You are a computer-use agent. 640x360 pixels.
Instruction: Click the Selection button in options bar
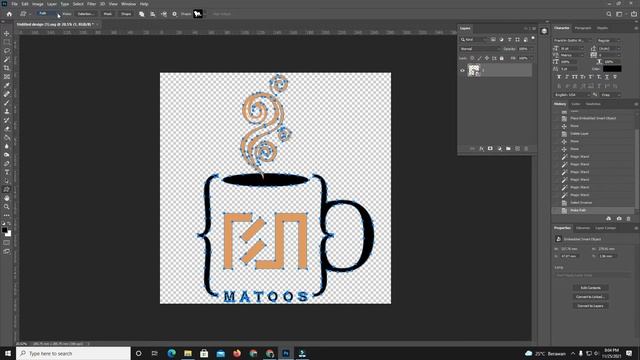pyautogui.click(x=85, y=14)
